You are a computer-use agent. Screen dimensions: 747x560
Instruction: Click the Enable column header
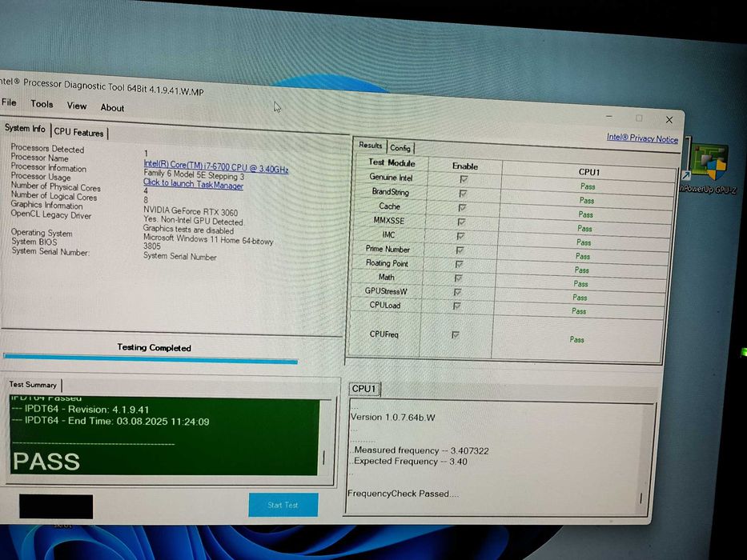(x=465, y=166)
